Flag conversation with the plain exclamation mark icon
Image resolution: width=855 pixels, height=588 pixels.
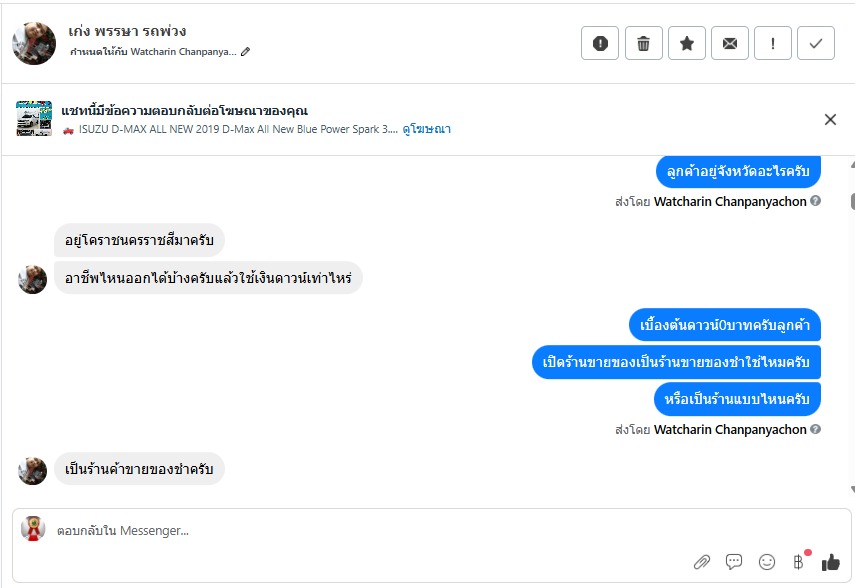tap(773, 43)
